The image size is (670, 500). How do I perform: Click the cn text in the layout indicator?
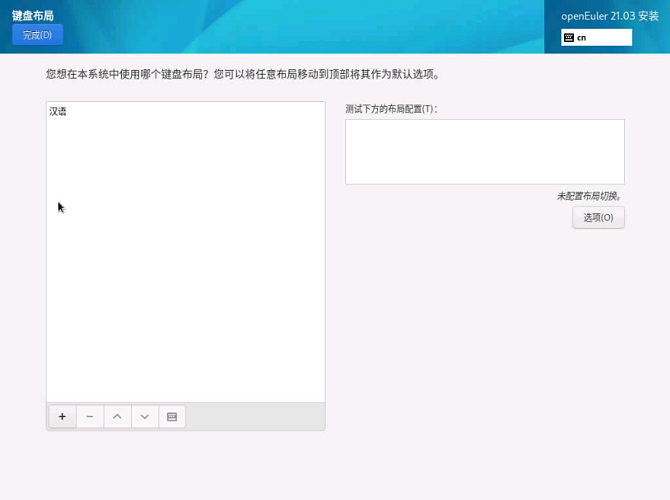(581, 38)
